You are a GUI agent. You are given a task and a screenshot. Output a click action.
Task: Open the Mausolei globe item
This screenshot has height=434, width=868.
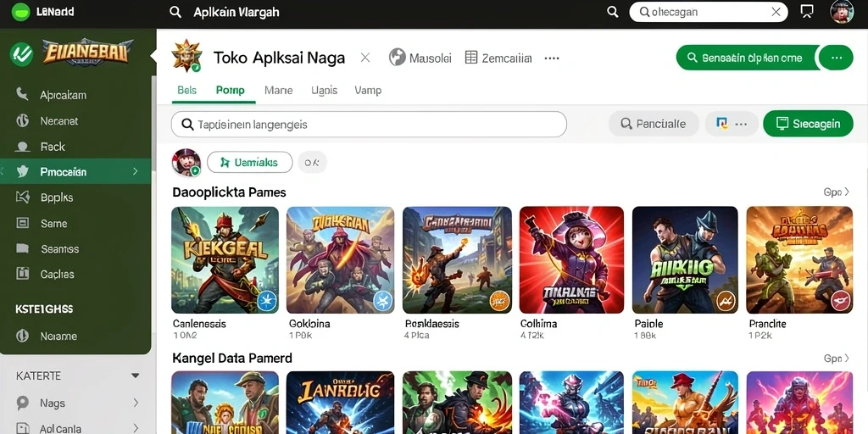420,58
